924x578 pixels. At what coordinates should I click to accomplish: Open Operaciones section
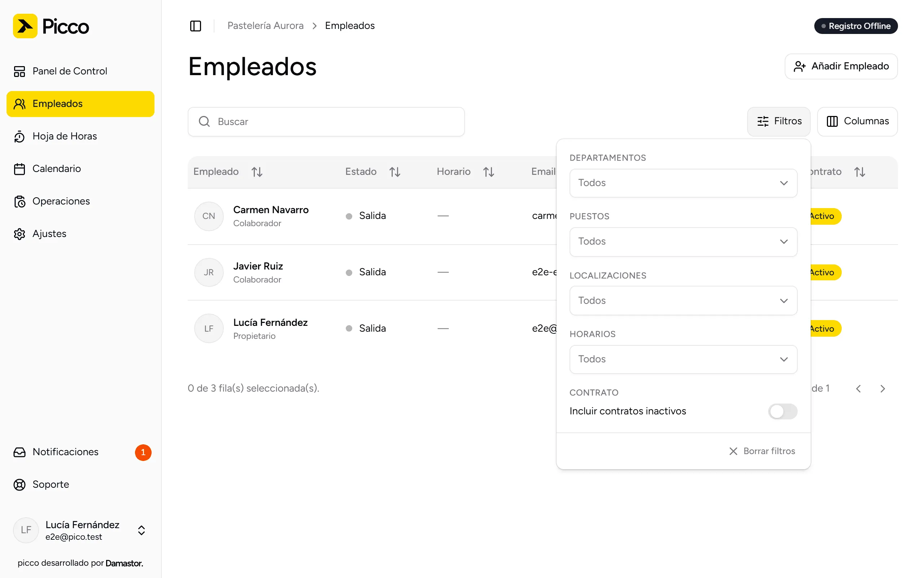[80, 202]
